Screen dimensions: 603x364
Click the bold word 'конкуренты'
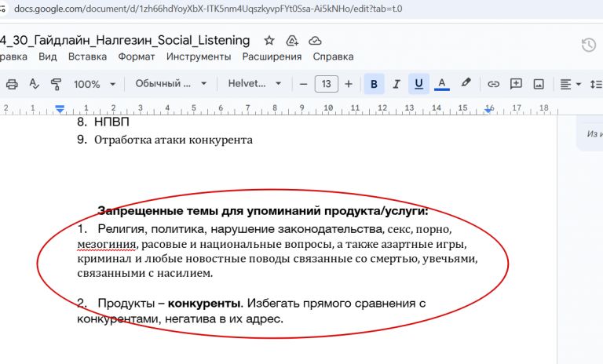206,304
